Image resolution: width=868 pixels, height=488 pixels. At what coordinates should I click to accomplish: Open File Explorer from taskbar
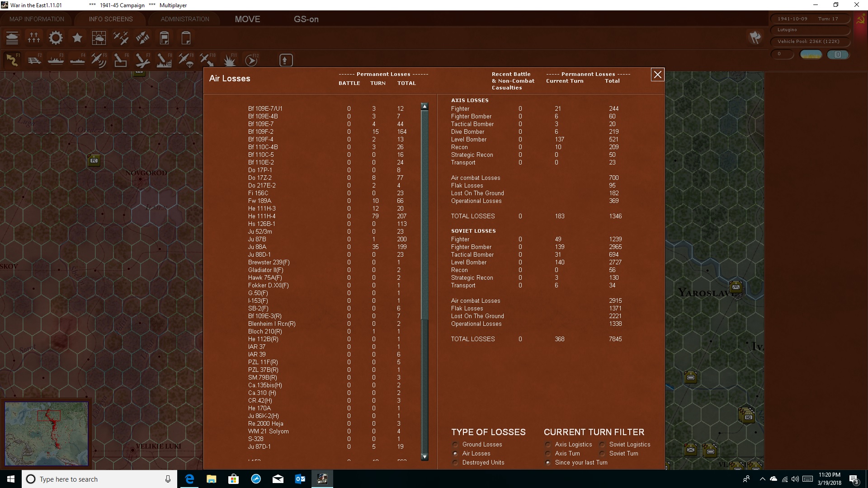coord(211,479)
